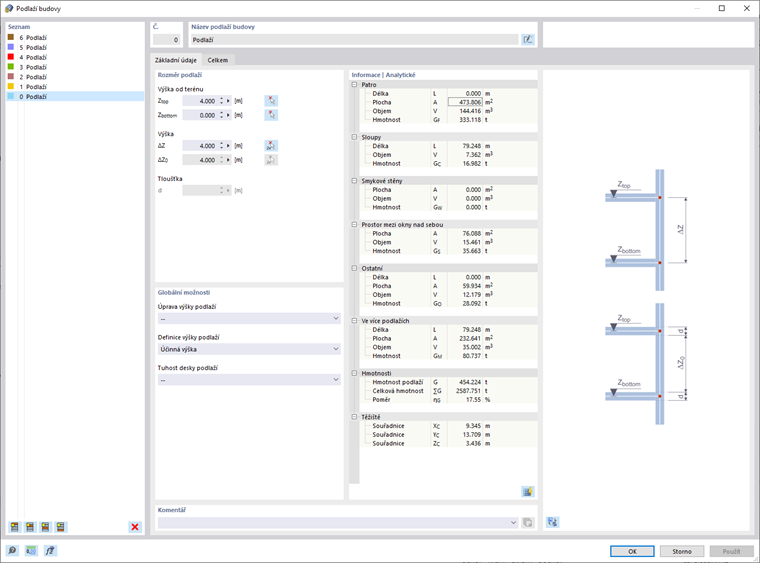Click the red X delete icon under list

(x=135, y=527)
